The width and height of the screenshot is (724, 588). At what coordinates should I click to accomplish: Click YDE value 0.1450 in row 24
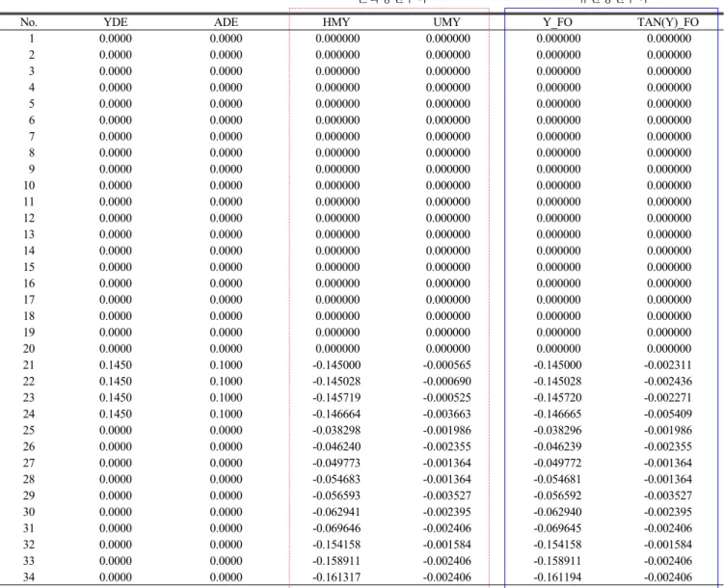point(116,414)
